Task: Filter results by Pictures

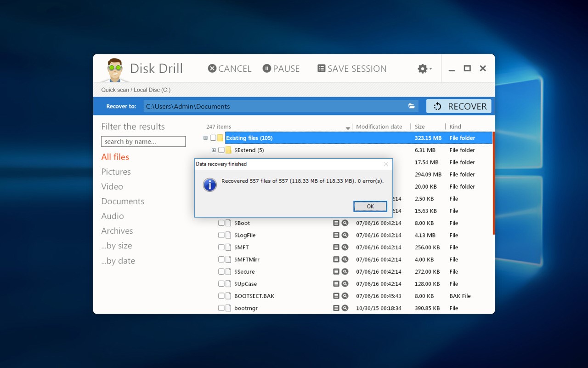Action: pos(116,172)
